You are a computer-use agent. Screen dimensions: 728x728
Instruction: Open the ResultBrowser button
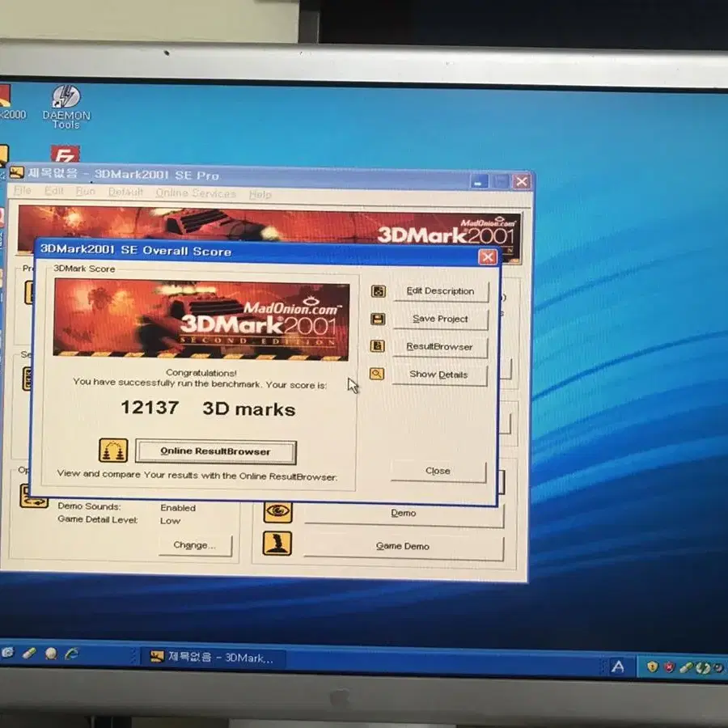[440, 347]
